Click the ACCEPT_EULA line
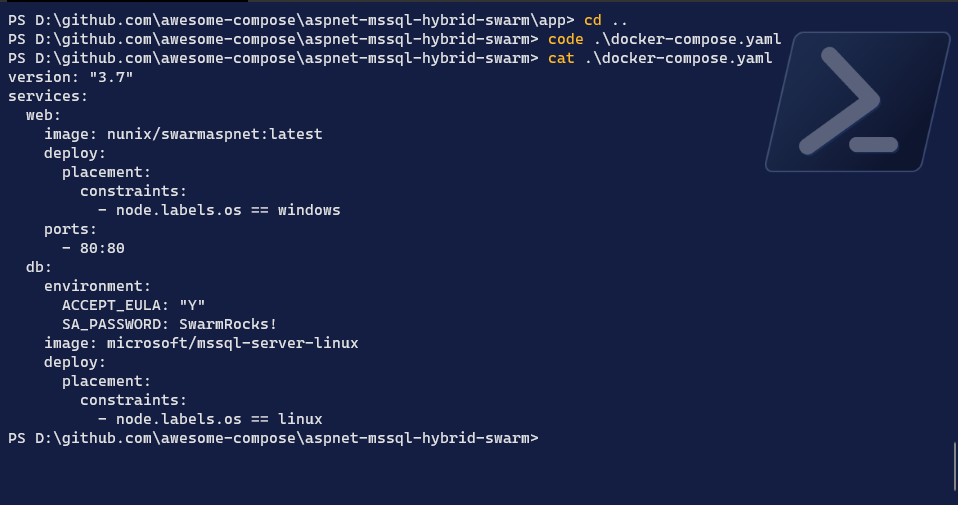Screen dimensions: 958x505 coord(133,305)
